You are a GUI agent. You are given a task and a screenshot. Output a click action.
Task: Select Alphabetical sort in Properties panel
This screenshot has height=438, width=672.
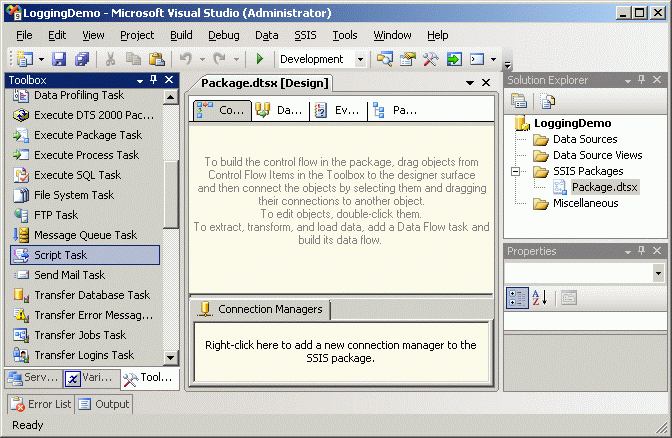540,298
